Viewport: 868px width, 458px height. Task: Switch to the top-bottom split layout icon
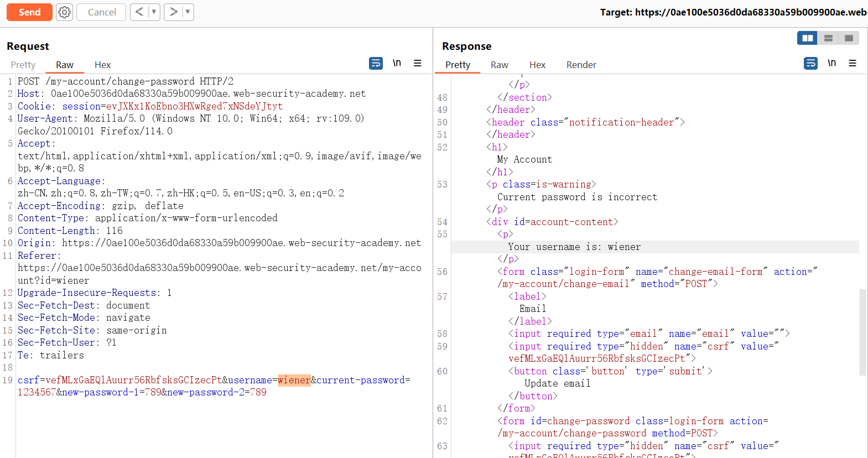(x=828, y=38)
